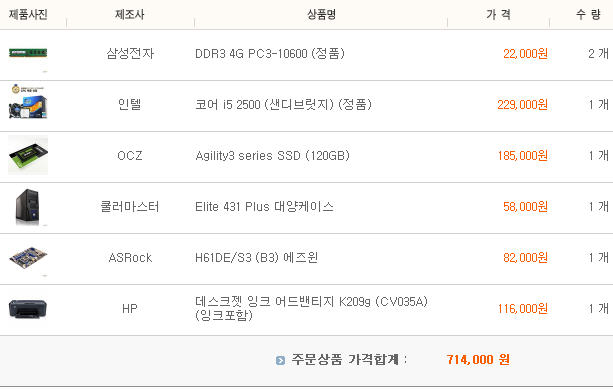The width and height of the screenshot is (613, 390).
Task: Click the 가격 column header
Action: (498, 14)
